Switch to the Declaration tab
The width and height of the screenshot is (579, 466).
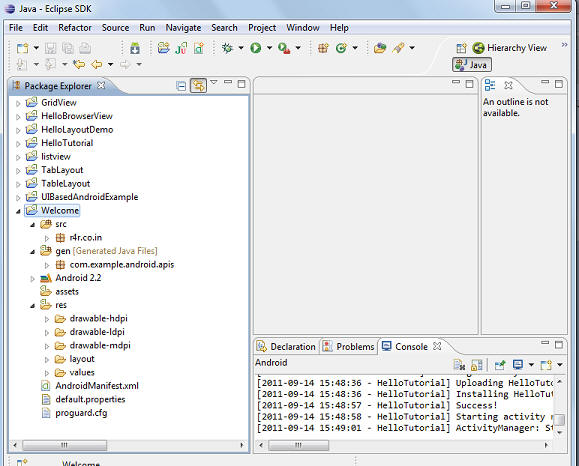(x=286, y=346)
